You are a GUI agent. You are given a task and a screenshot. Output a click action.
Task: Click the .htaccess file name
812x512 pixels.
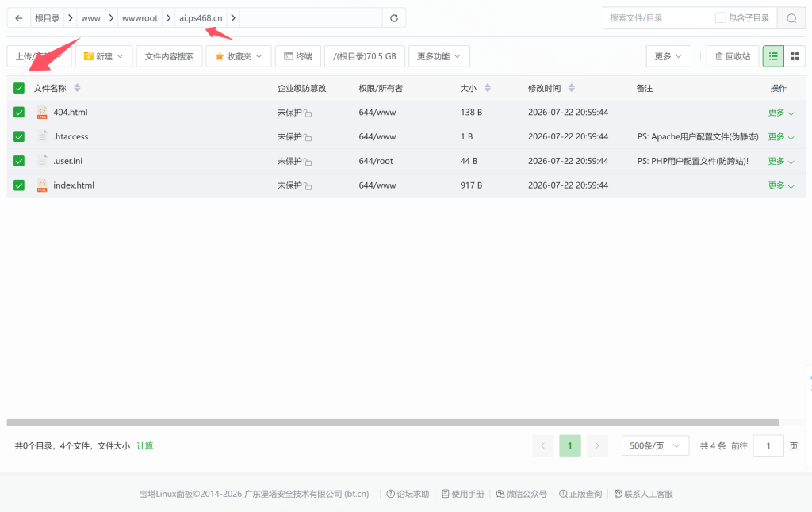click(x=71, y=136)
